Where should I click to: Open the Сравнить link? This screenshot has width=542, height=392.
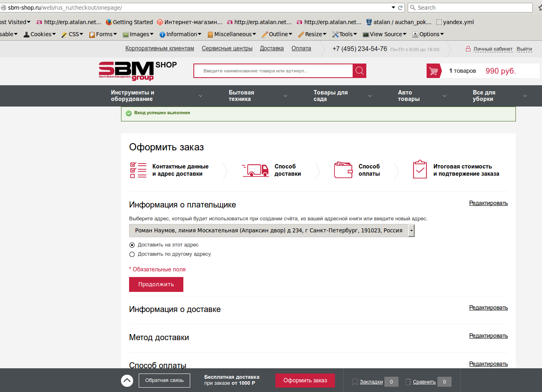point(424,382)
